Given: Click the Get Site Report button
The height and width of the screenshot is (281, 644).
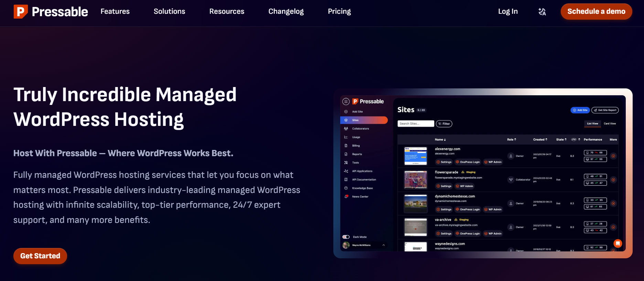Looking at the screenshot, I should 605,110.
